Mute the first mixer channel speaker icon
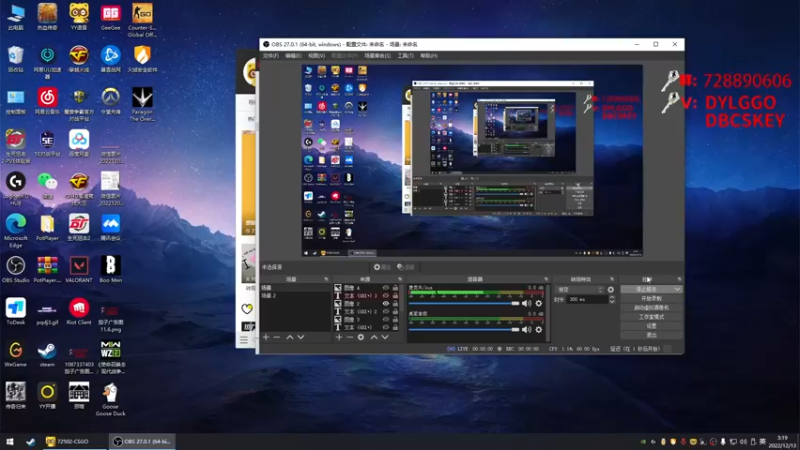This screenshot has width=800, height=450. (527, 303)
